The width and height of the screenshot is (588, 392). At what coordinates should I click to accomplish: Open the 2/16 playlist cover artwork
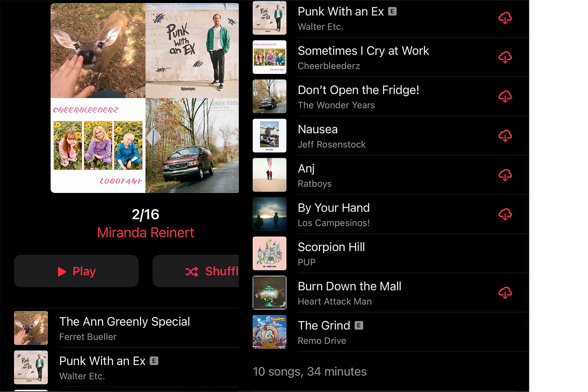tap(145, 98)
